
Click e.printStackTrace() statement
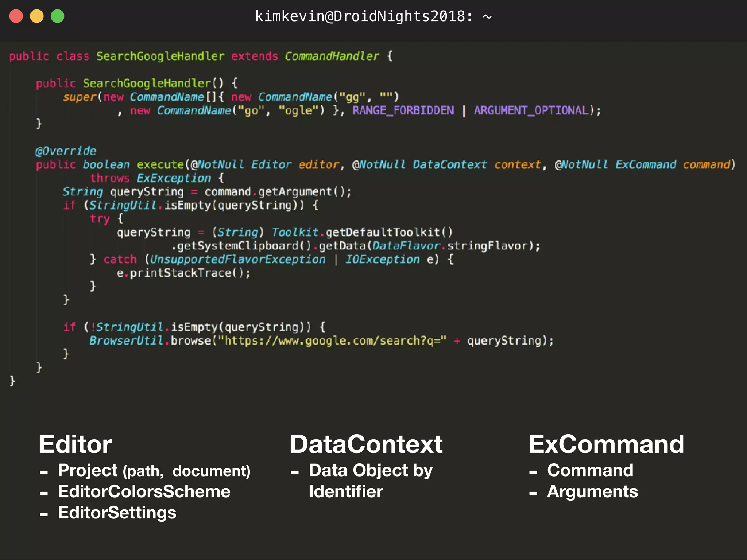tap(183, 273)
